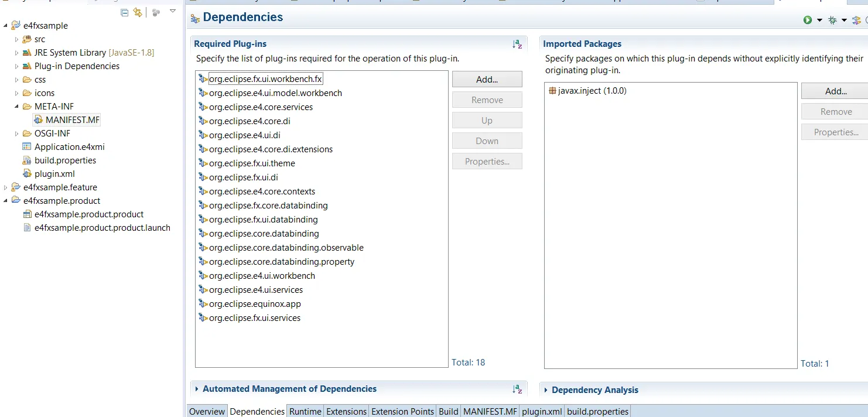Switch to the Runtime tab
868x417 pixels.
coord(305,411)
